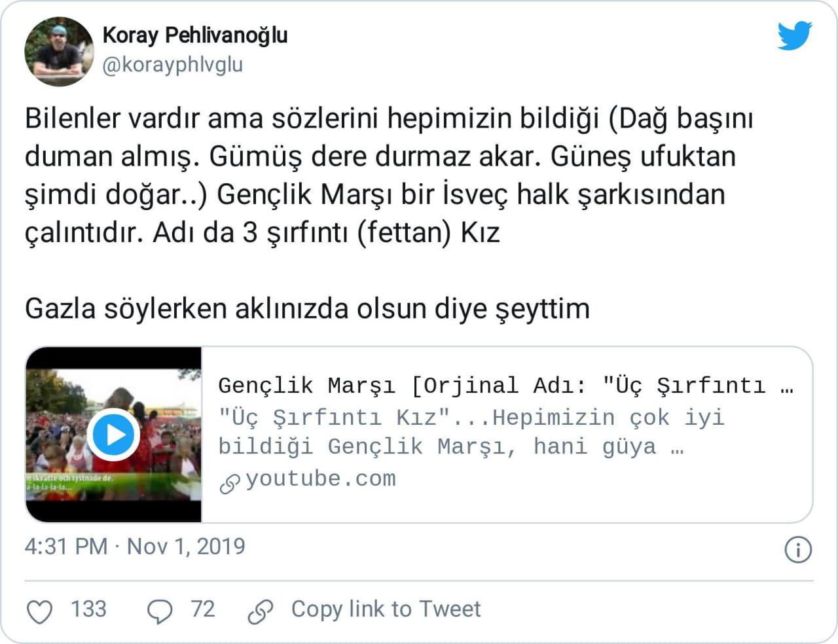Image resolution: width=838 pixels, height=644 pixels.
Task: Click the chain icon before Copy link
Action: point(260,611)
